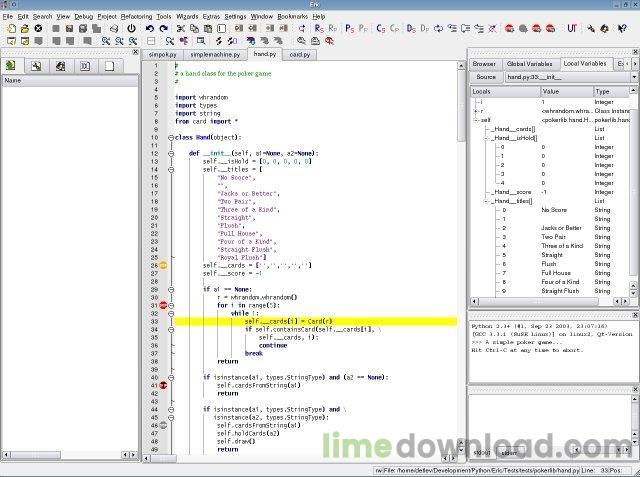
Task: Collapse the class Hand fold marker on line 10
Action: tap(171, 137)
